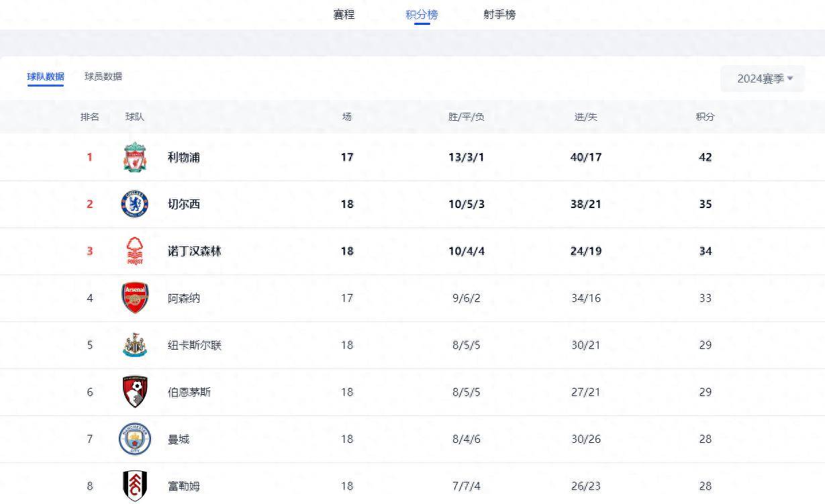Switch to the 球员数据 tab
The height and width of the screenshot is (504, 825).
tap(102, 77)
